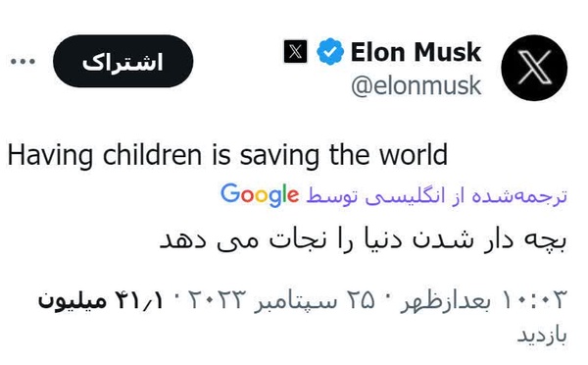Click the word "Having" in the tweet

pos(50,155)
